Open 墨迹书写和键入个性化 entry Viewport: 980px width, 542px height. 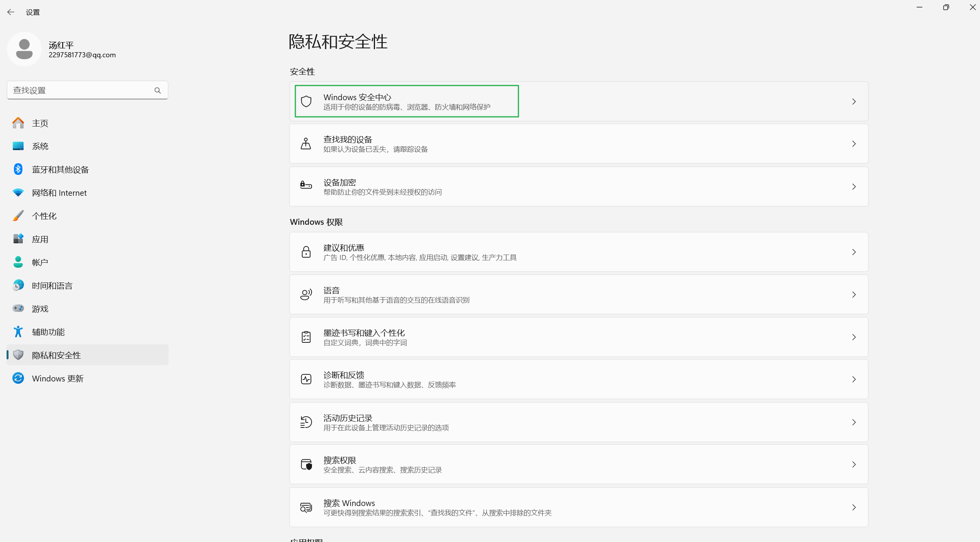click(x=579, y=337)
